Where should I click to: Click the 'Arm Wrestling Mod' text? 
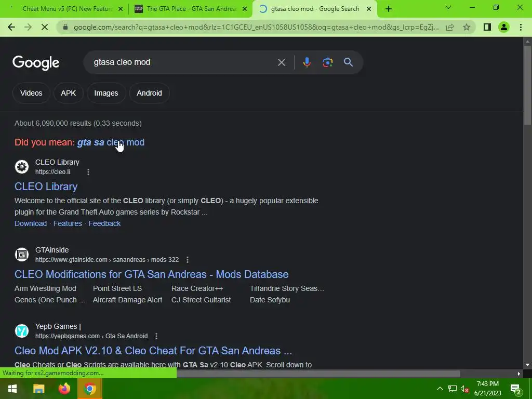click(x=46, y=288)
